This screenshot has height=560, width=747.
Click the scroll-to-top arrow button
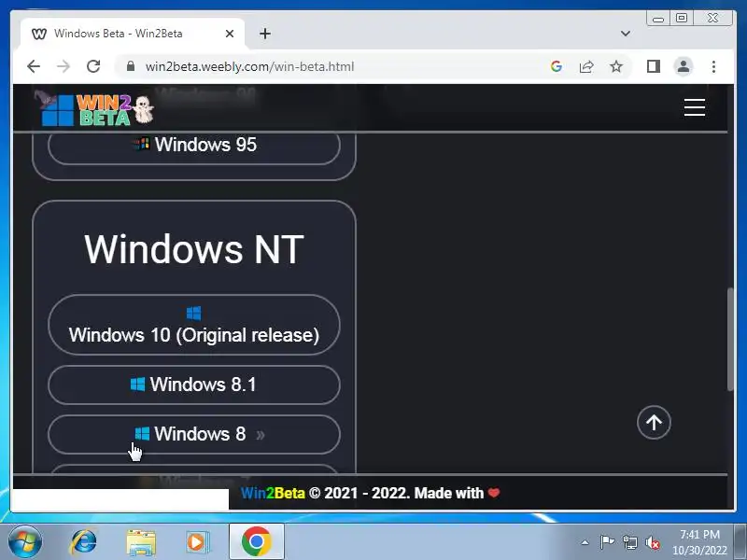654,422
